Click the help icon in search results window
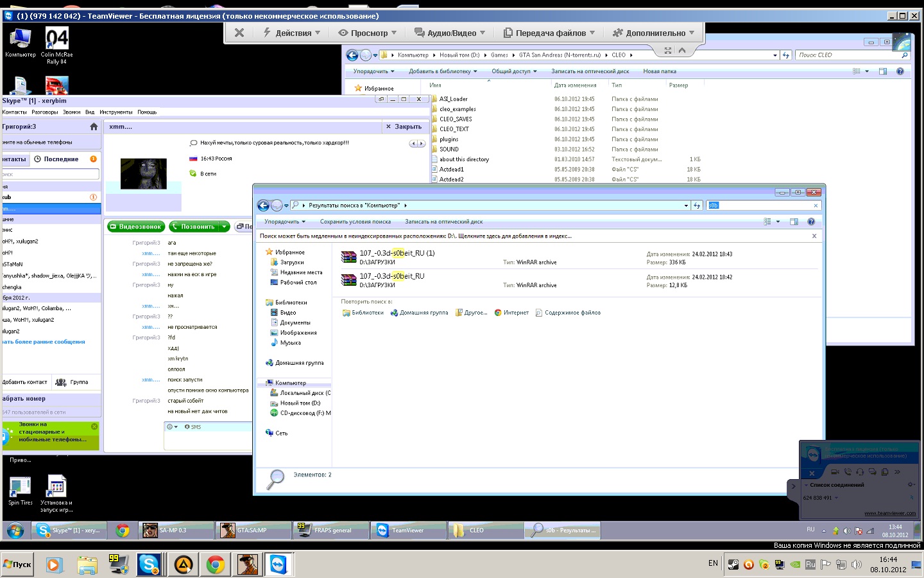Viewport: 924px width, 578px height. [810, 222]
